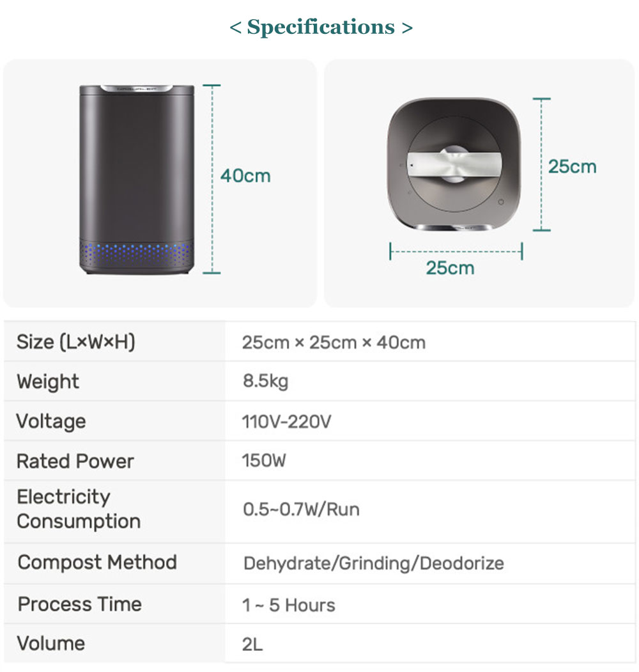Click the 25cm horizontal width label
Screen dimensions: 639x672
(x=450, y=268)
